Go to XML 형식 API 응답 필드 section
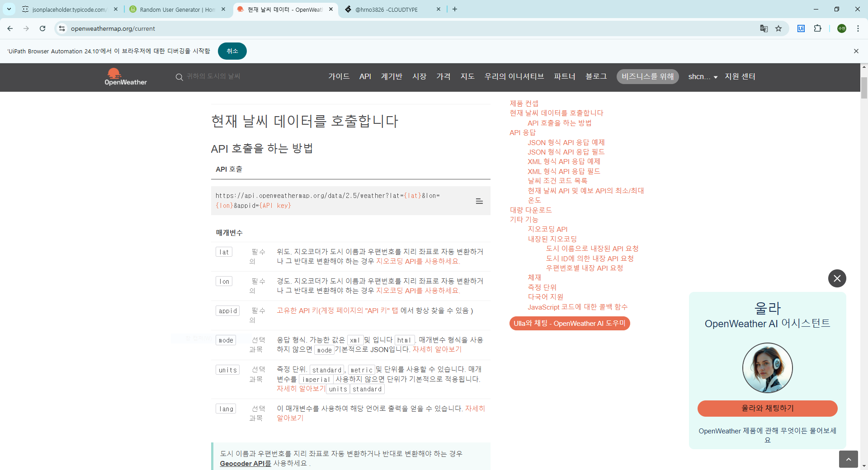Viewport: 868px width, 470px height. coord(564,171)
